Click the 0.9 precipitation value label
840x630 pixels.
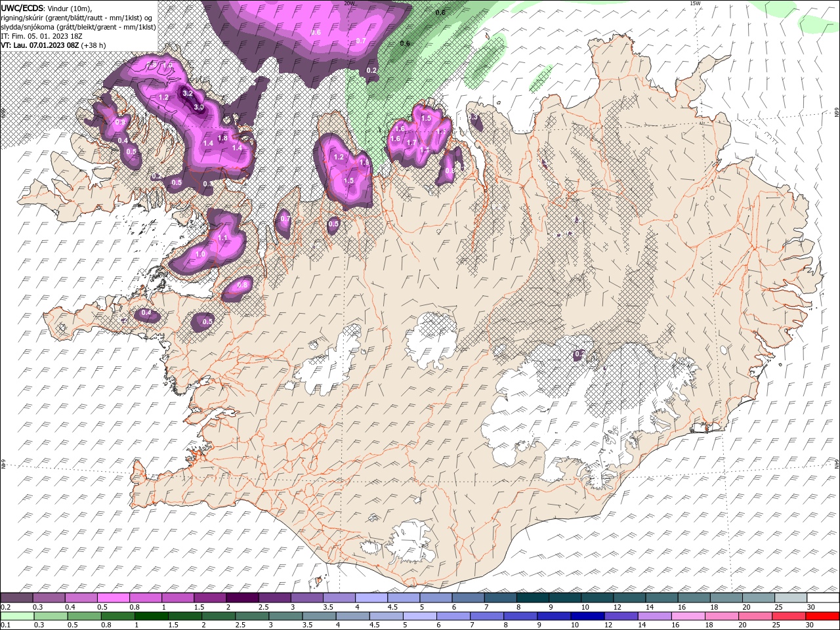120,122
